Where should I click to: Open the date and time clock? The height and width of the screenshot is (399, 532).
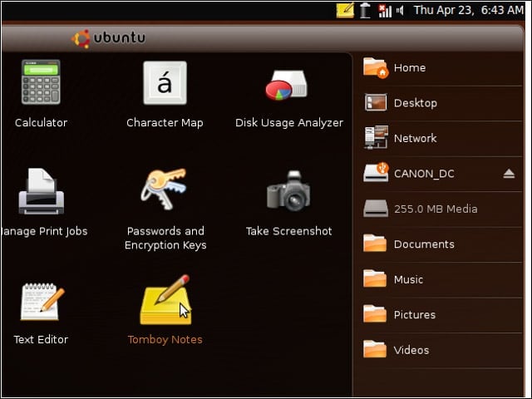click(469, 10)
